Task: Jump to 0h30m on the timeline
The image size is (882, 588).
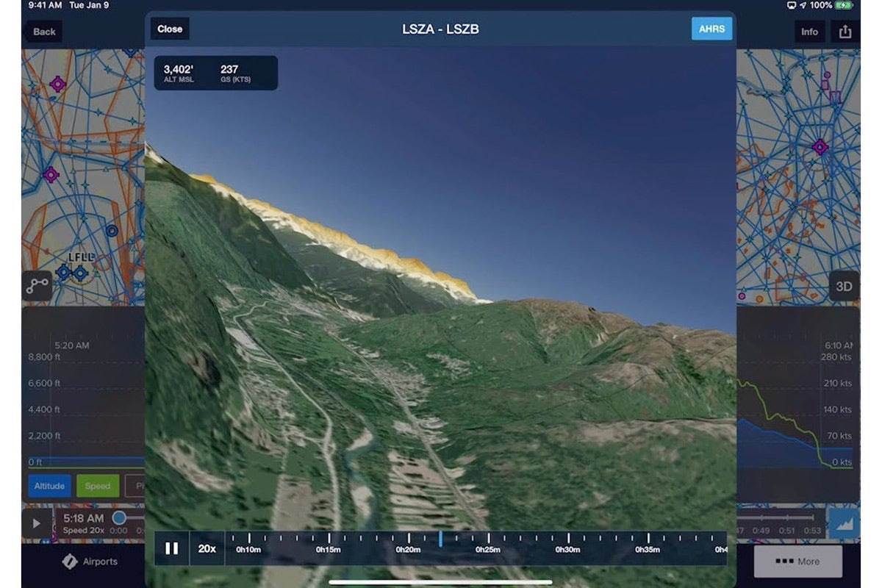Action: pos(567,549)
